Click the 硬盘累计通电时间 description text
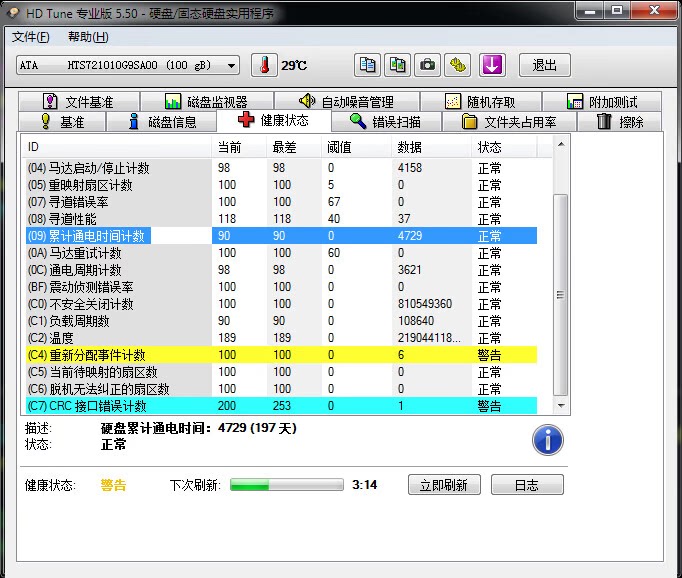682x578 pixels. [199, 428]
